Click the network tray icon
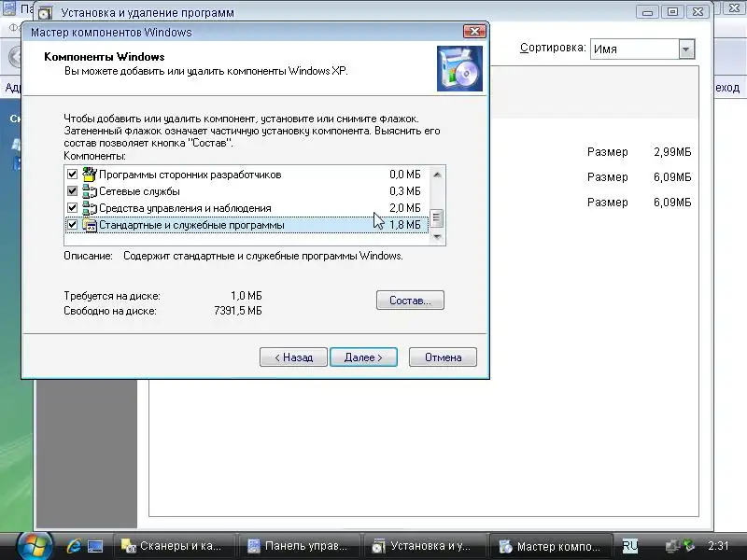The image size is (747, 560). tap(672, 546)
